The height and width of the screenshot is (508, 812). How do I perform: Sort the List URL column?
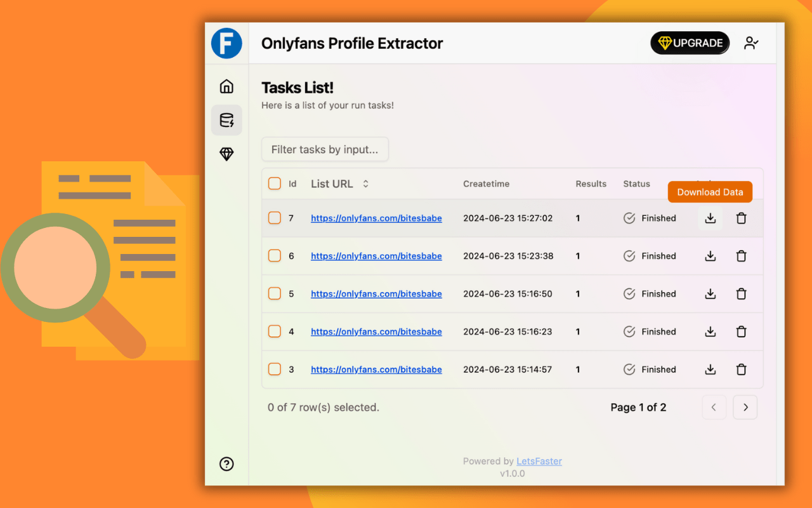coord(365,184)
